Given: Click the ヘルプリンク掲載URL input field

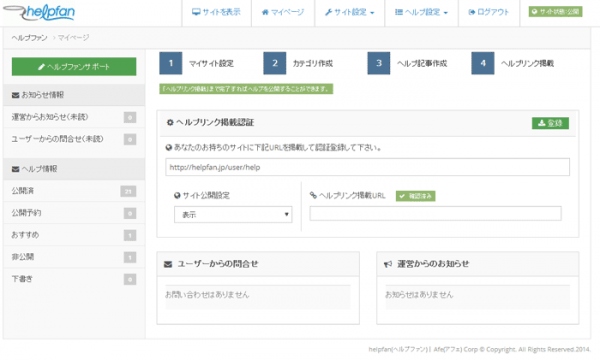Looking at the screenshot, I should [435, 213].
